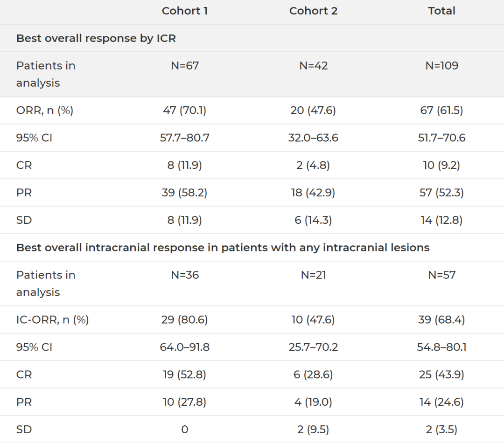Click the N=67 cell

click(x=185, y=66)
